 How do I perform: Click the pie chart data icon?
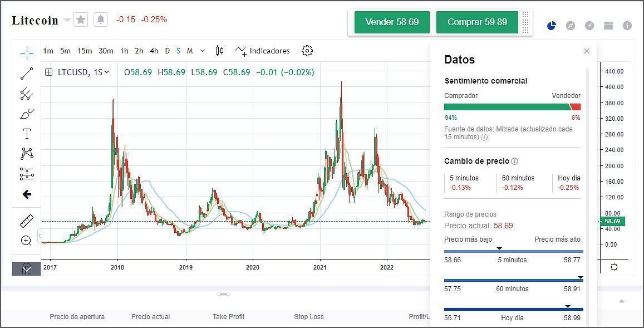coord(552,26)
